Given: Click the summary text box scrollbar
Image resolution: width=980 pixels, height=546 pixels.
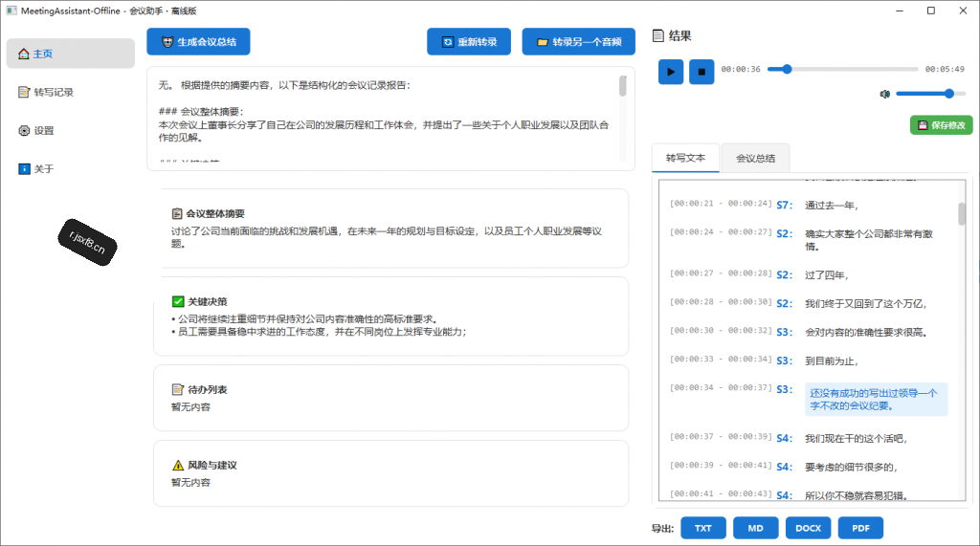Looking at the screenshot, I should (622, 86).
